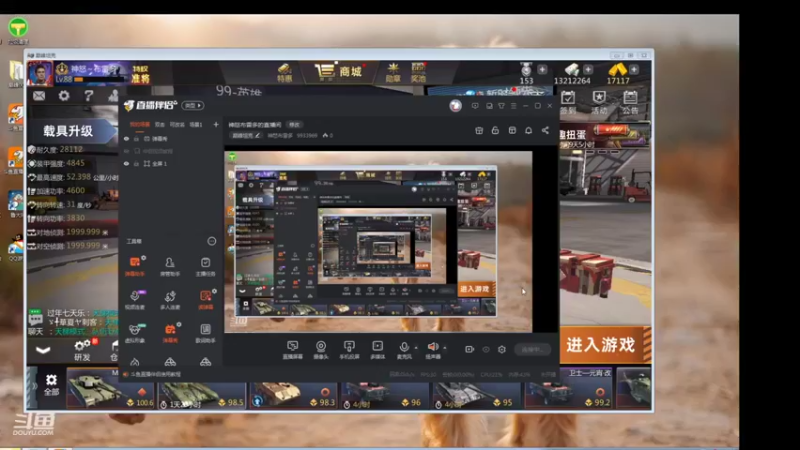Open the 活动 events icon

click(x=599, y=102)
